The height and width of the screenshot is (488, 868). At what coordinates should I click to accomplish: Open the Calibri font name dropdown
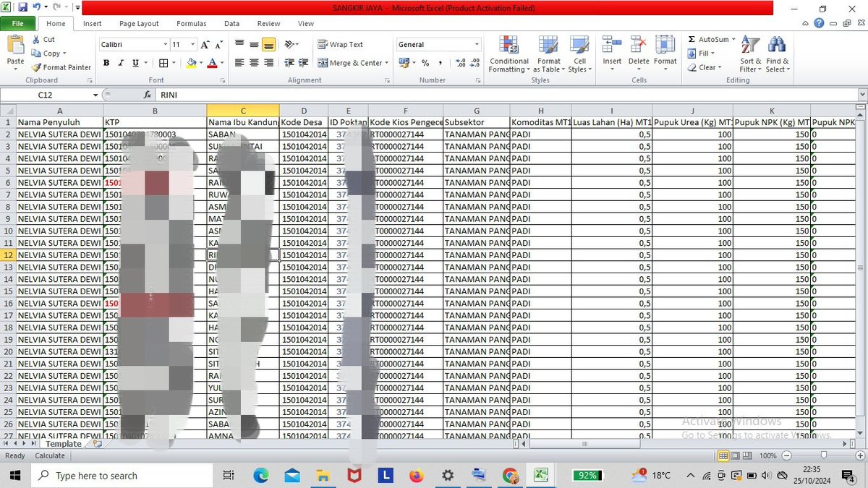point(164,44)
